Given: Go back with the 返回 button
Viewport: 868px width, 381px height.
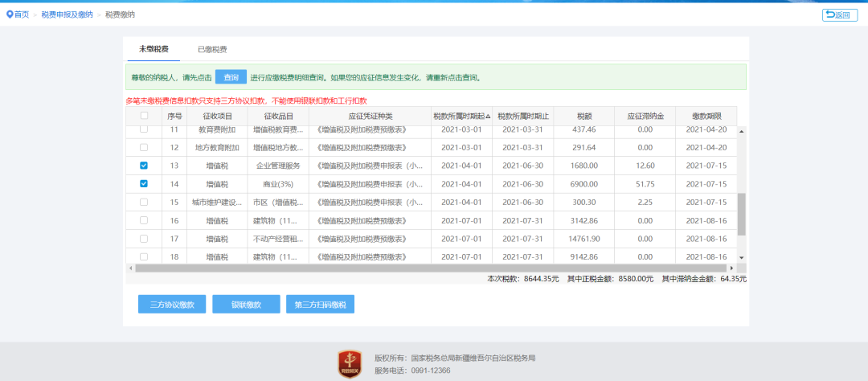Looking at the screenshot, I should click(x=839, y=14).
